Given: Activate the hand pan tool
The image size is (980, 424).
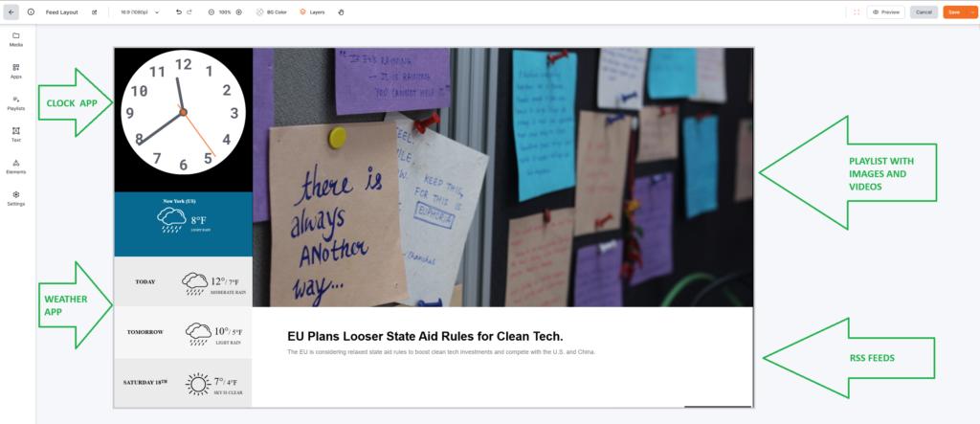Looking at the screenshot, I should click(342, 11).
